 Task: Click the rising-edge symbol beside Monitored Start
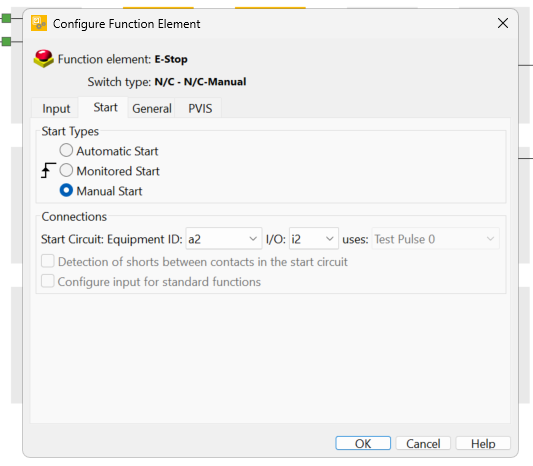pyautogui.click(x=48, y=170)
